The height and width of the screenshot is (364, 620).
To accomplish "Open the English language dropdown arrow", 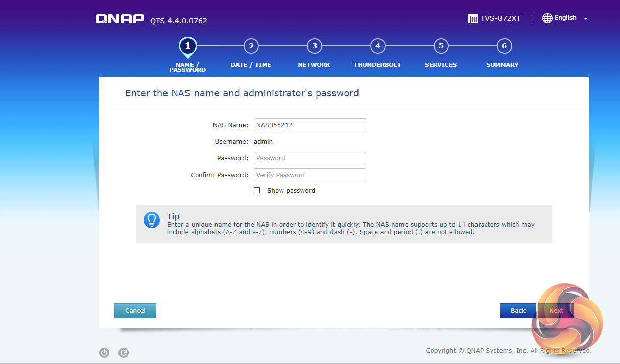I will (586, 19).
